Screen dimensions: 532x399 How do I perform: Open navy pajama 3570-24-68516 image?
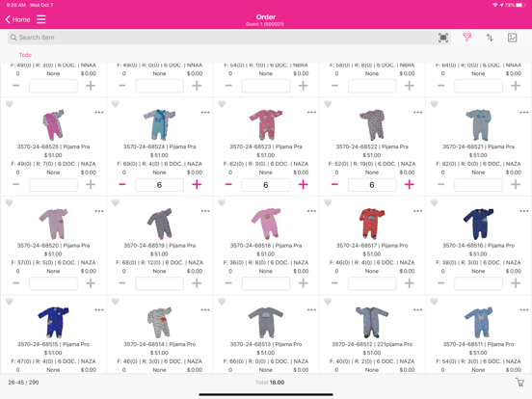point(478,224)
